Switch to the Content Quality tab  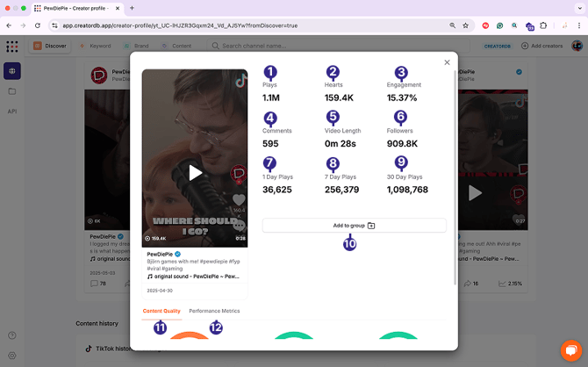[x=161, y=311]
